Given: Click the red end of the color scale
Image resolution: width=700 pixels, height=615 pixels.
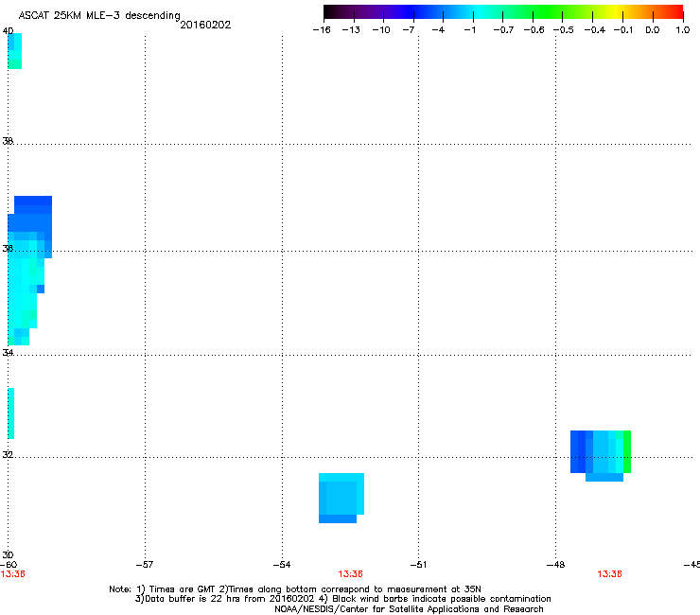Looking at the screenshot, I should click(679, 12).
